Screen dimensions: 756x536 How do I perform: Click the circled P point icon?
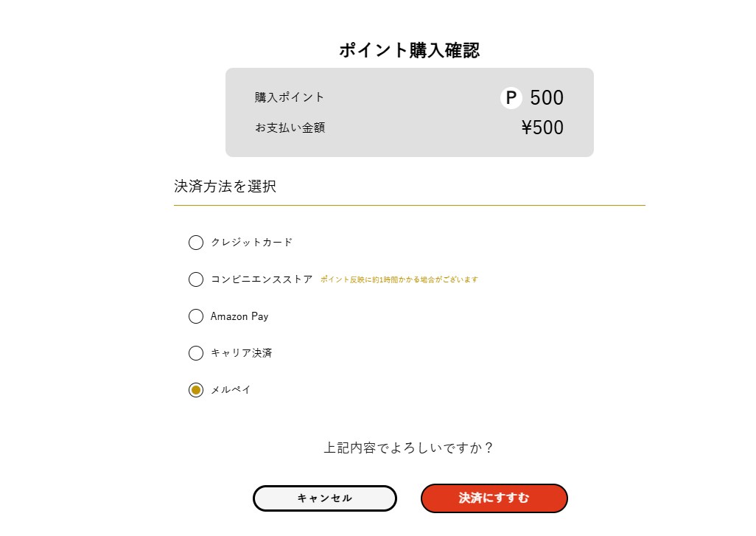pyautogui.click(x=511, y=97)
